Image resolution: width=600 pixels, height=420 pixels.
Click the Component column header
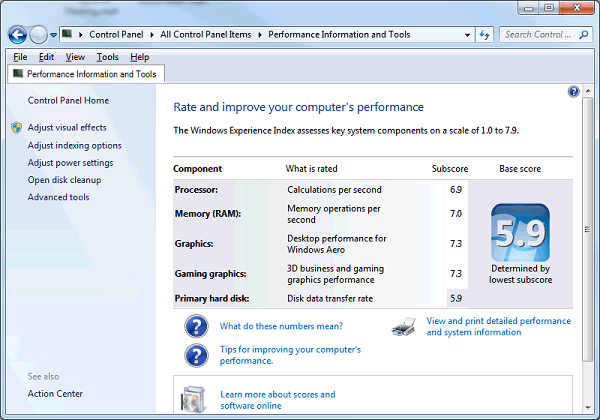197,169
